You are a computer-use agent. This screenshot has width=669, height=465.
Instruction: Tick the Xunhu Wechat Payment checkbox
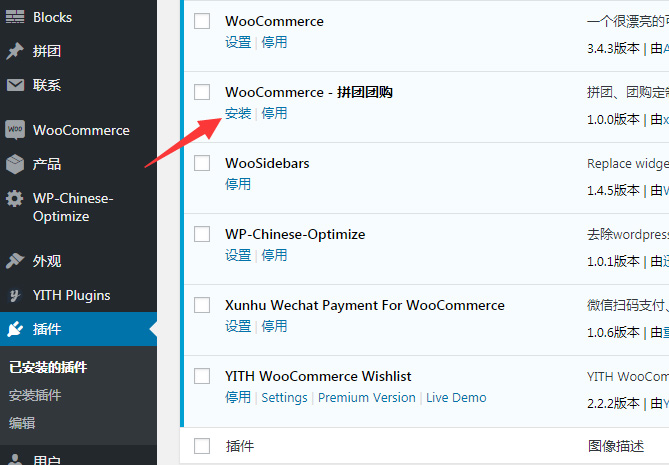(x=202, y=305)
